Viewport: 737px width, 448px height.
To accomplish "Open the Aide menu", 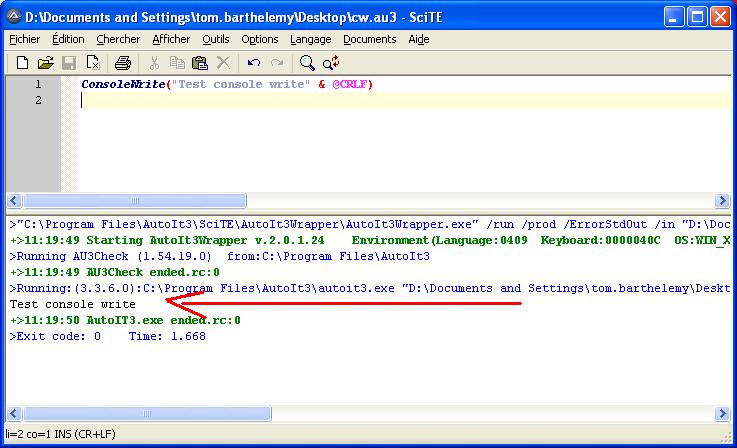I will click(x=419, y=39).
